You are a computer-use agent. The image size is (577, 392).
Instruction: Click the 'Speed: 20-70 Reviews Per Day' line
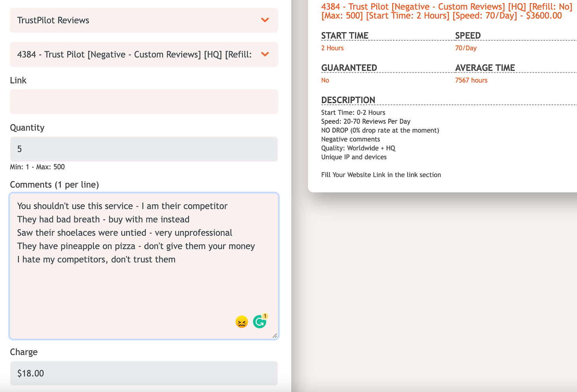coord(366,121)
